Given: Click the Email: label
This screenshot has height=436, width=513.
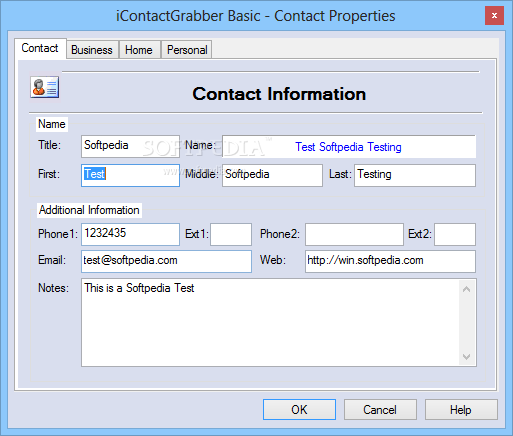Looking at the screenshot, I should [x=52, y=260].
